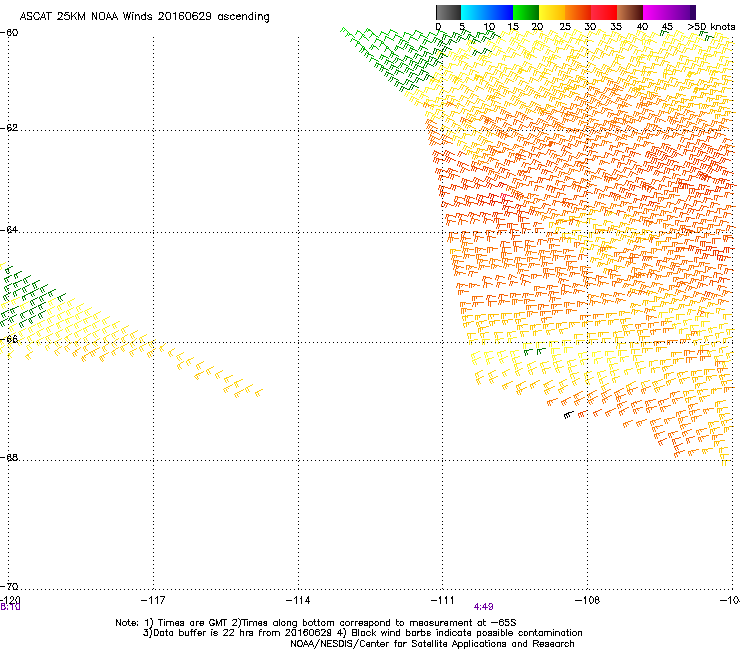The height and width of the screenshot is (650, 740).
Task: Click the cyan 5-10 knots color swatch
Action: coord(474,12)
